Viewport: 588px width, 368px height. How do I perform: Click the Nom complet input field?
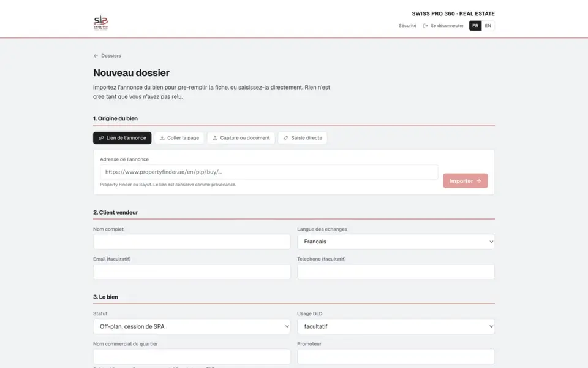click(x=192, y=242)
